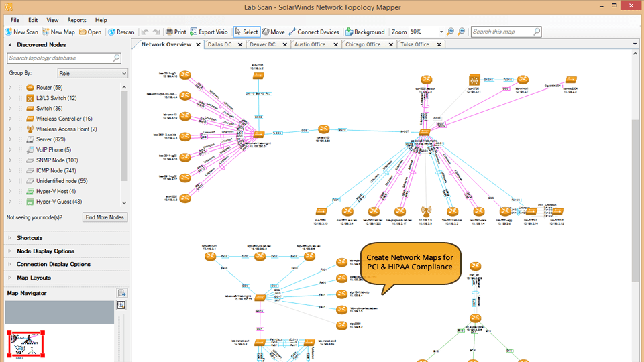
Task: Select the Unidentified node (55) row
Action: [x=62, y=181]
